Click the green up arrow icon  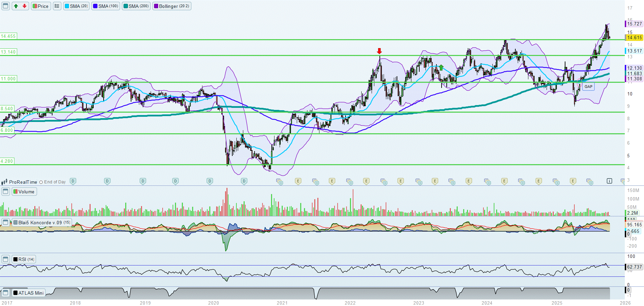16,6
